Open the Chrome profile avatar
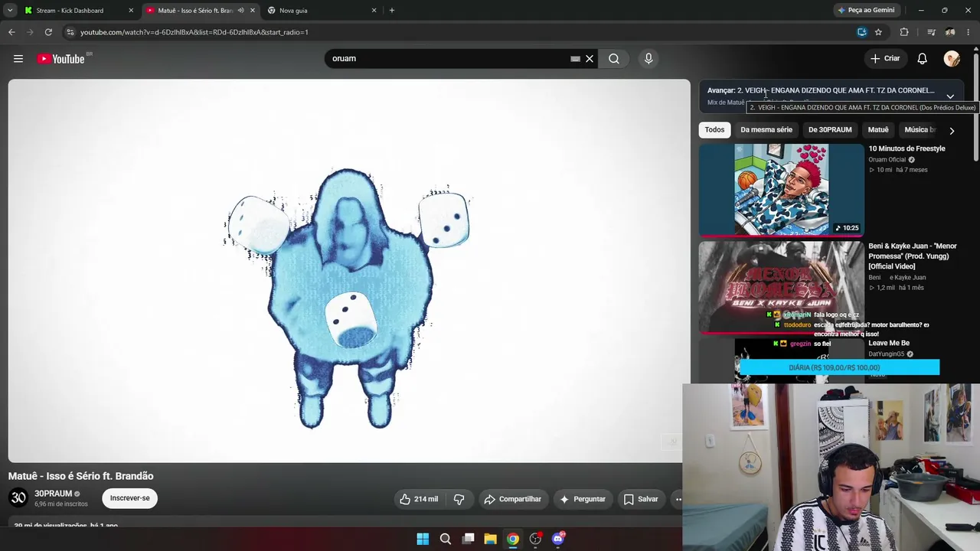Image resolution: width=980 pixels, height=551 pixels. click(x=950, y=32)
